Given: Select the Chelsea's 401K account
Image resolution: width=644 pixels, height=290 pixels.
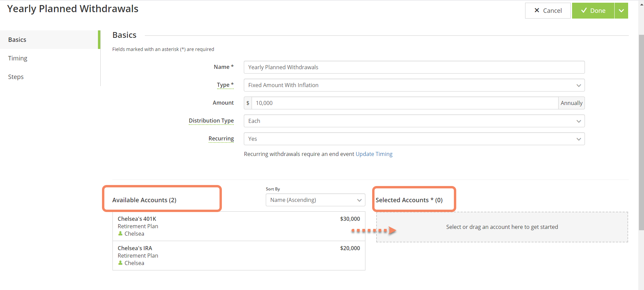Looking at the screenshot, I should [x=239, y=226].
